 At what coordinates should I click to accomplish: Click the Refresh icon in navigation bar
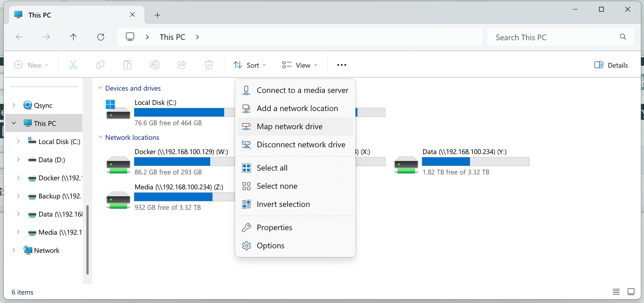tap(101, 37)
